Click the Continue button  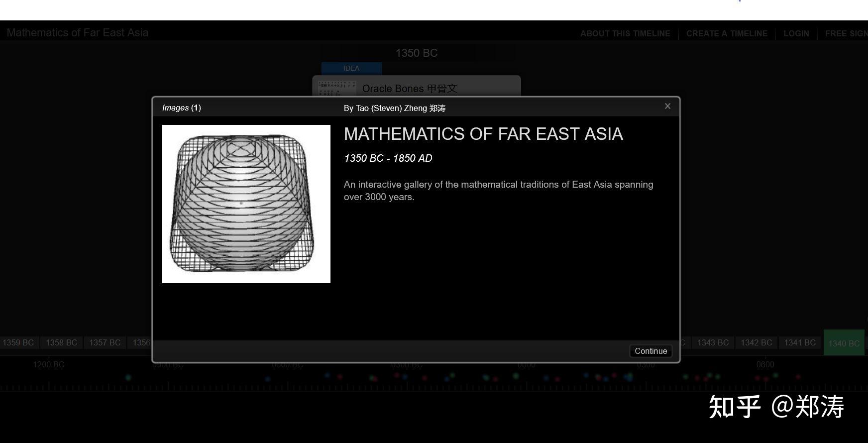(651, 351)
